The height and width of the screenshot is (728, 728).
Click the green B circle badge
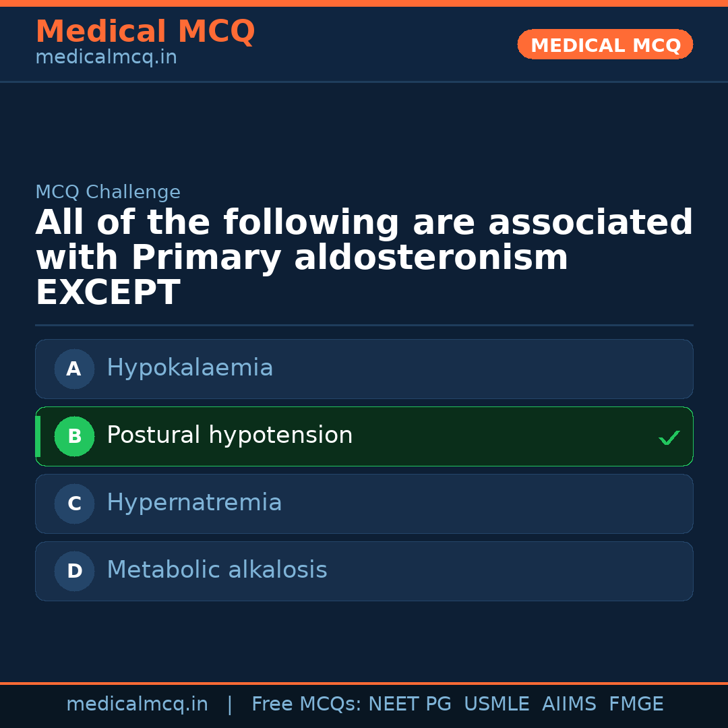pyautogui.click(x=74, y=436)
